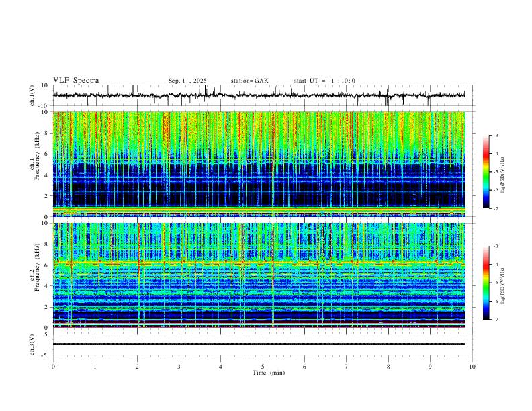Click the "10" tick on the time axis
The image size is (532, 411).
pos(472,367)
